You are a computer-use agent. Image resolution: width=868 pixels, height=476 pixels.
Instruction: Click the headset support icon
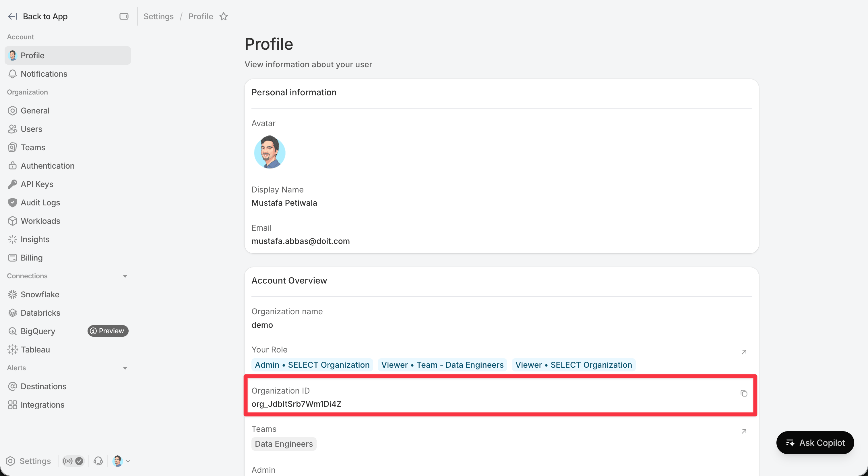98,461
